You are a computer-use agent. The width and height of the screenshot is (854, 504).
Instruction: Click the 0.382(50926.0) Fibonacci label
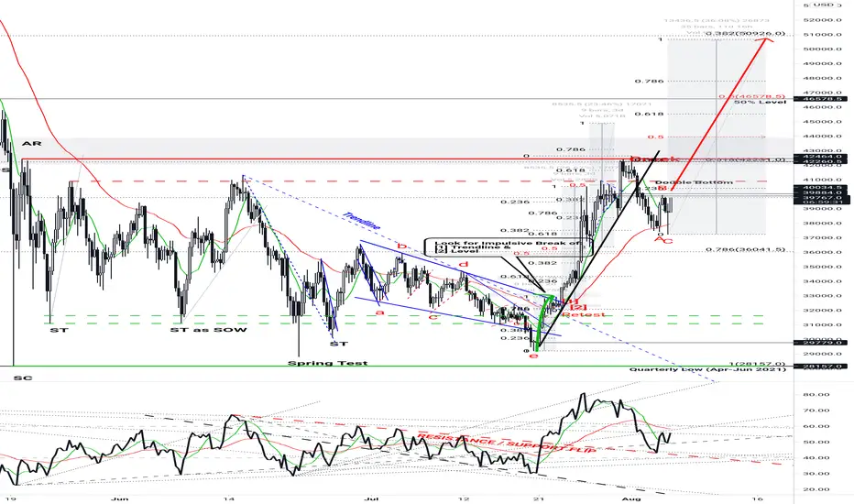(x=746, y=33)
